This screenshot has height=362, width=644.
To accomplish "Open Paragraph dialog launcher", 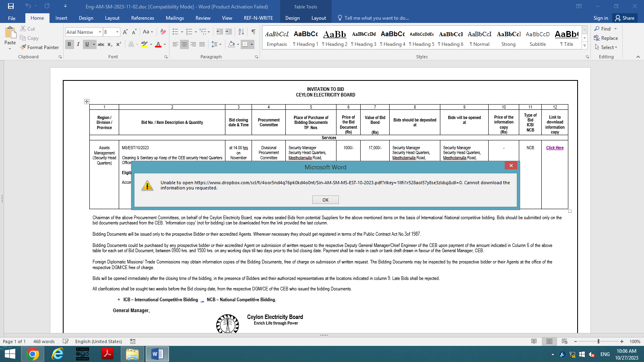I will (257, 57).
